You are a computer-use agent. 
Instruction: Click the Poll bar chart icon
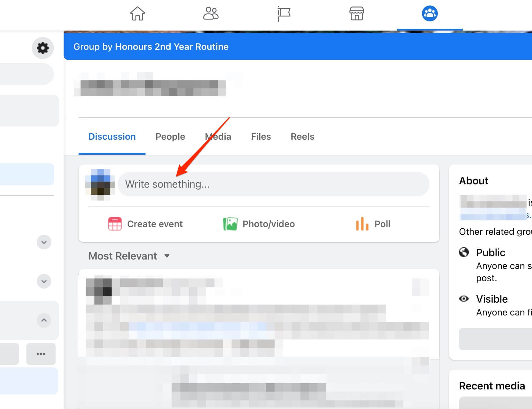[x=362, y=224]
